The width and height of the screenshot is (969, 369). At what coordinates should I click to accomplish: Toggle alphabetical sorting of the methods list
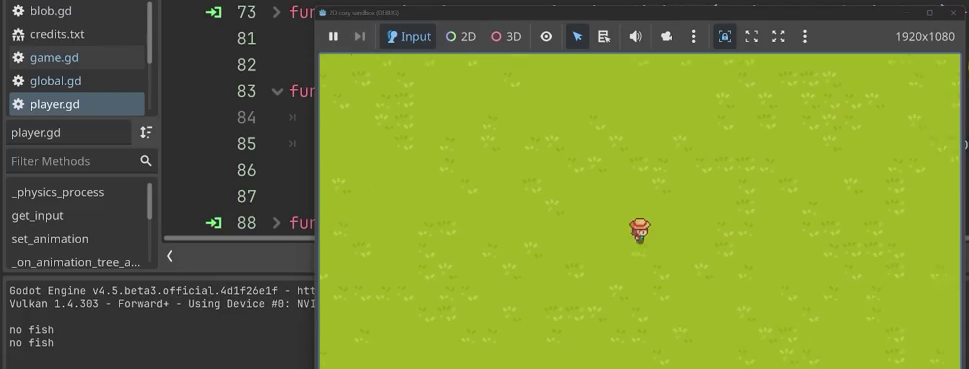[146, 132]
